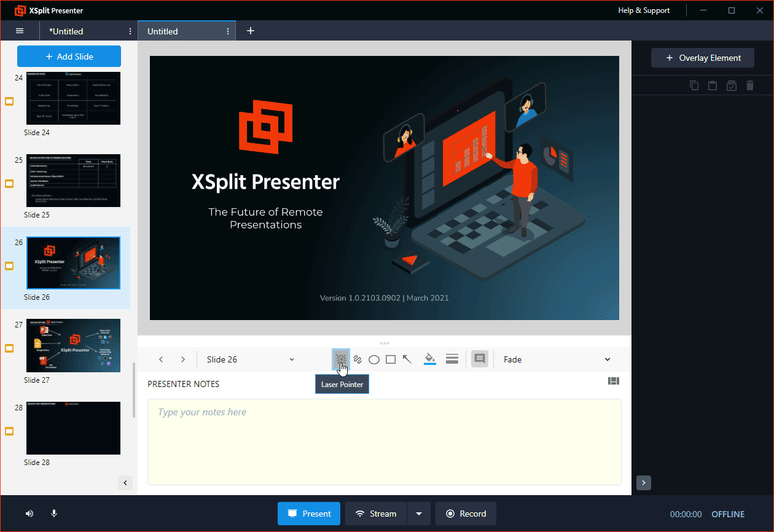Delete the selected overlay element
This screenshot has width=774, height=532.
[749, 86]
